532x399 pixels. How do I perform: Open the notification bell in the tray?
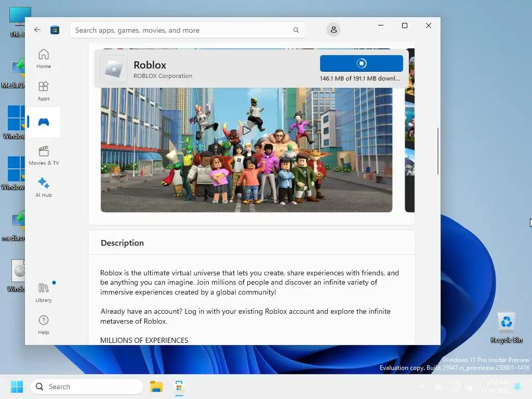(x=518, y=387)
